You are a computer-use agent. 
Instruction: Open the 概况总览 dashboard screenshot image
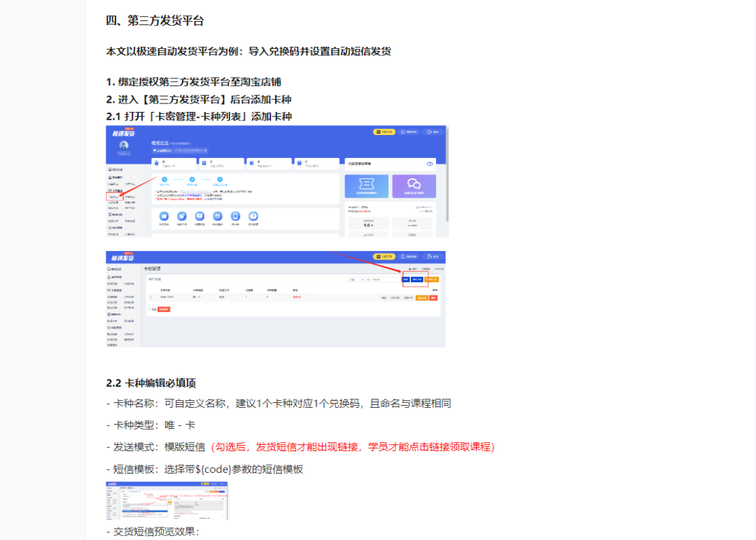point(277,182)
